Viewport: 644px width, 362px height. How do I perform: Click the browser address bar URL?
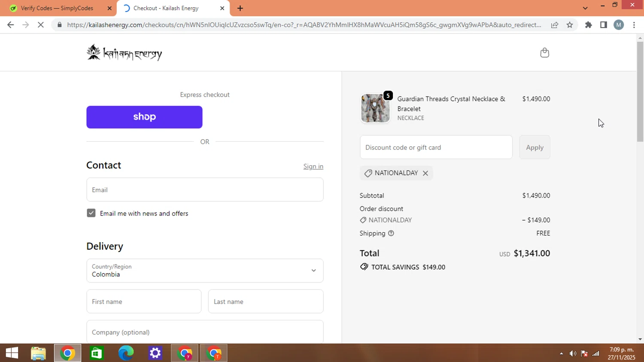coord(304,25)
